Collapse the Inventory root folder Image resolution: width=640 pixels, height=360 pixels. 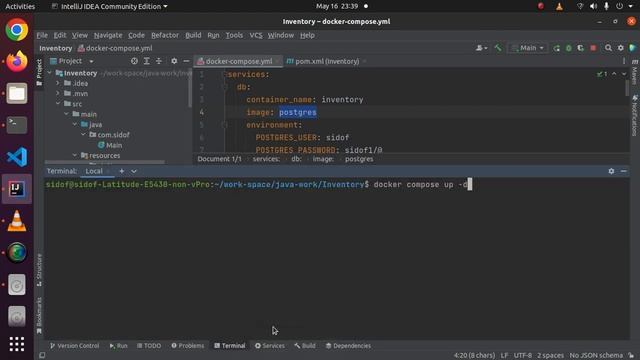(50, 73)
